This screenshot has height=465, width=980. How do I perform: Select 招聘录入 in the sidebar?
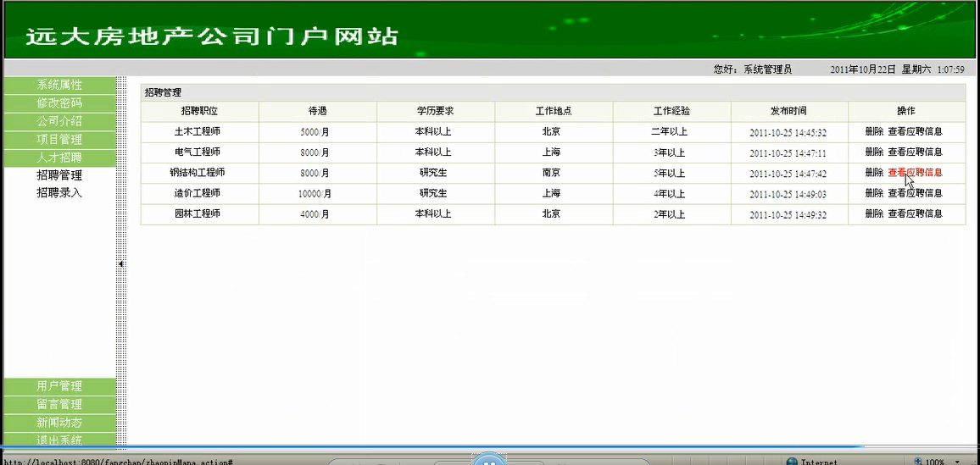click(x=59, y=193)
